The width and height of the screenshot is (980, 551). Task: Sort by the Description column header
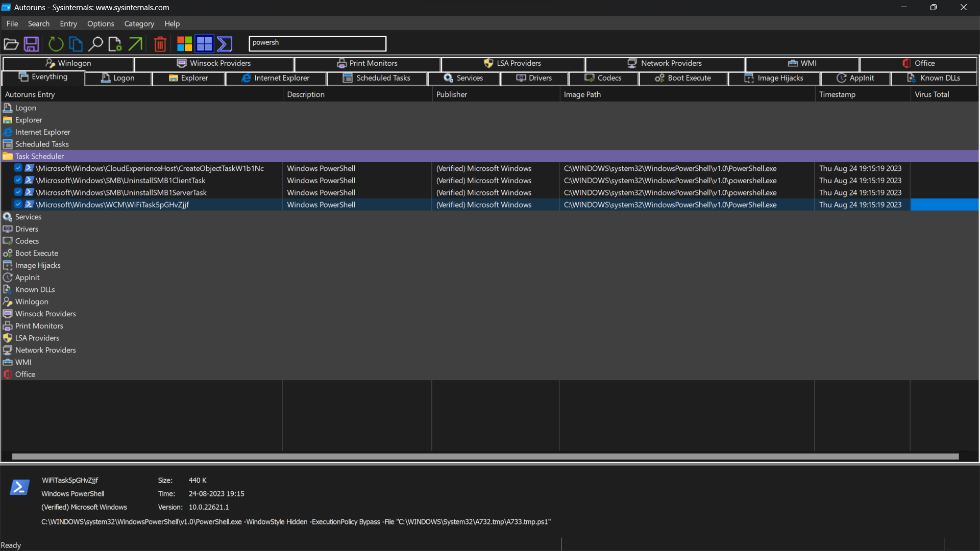point(357,94)
